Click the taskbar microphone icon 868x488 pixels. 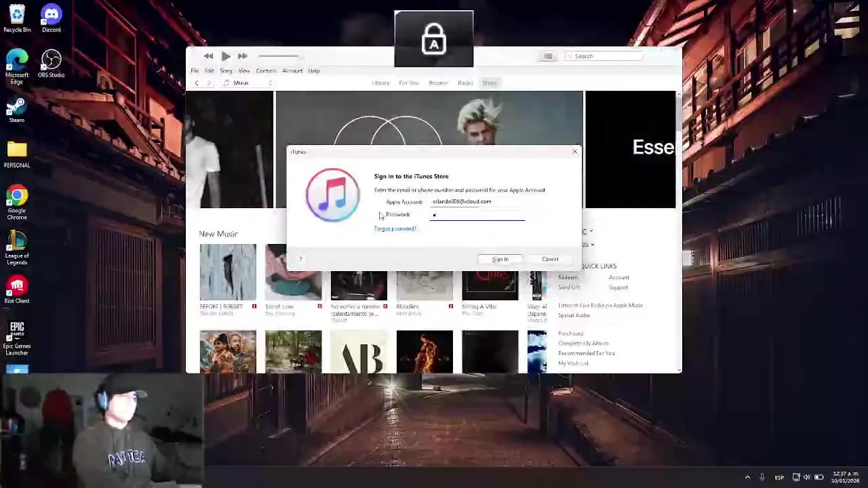point(762,477)
